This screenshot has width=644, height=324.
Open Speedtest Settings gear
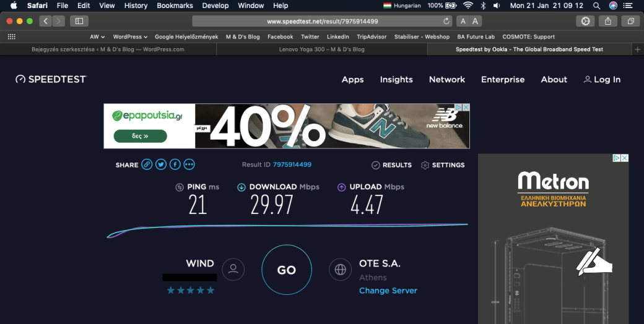[443, 165]
